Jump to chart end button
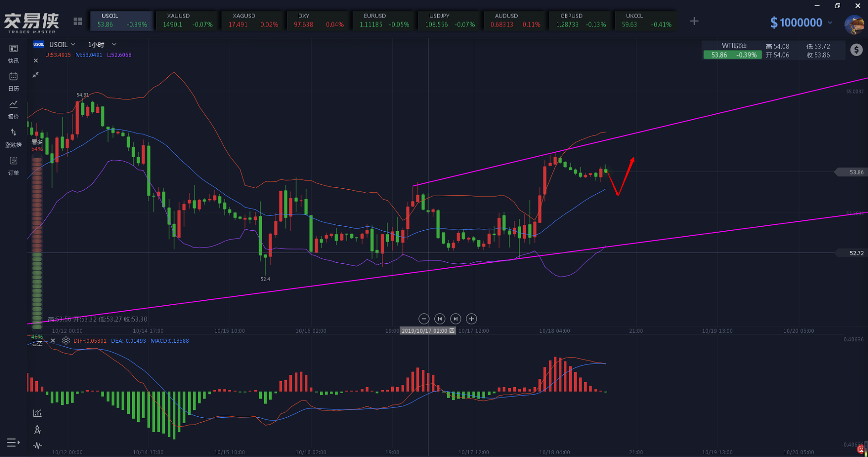Screen dimensions: 868x457 [455, 319]
